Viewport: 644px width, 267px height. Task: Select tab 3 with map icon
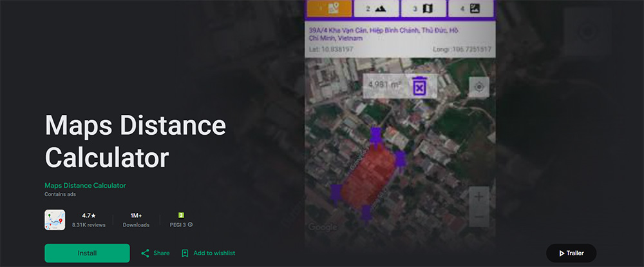[424, 8]
